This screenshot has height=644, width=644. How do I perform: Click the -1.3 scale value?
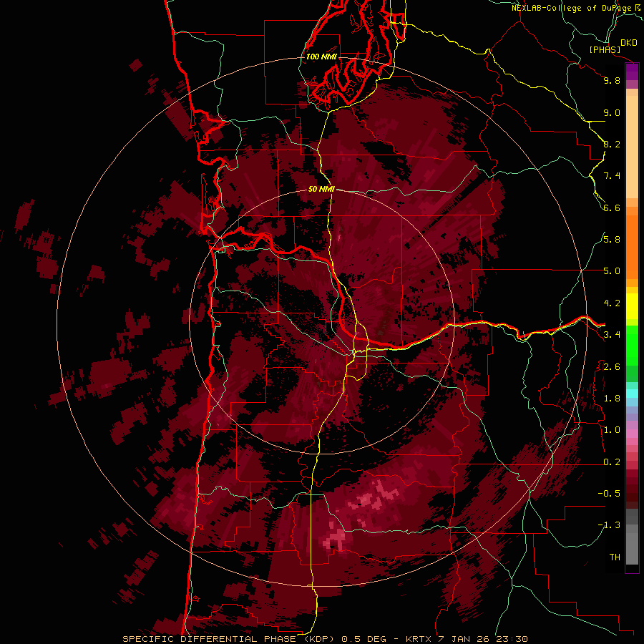click(609, 525)
